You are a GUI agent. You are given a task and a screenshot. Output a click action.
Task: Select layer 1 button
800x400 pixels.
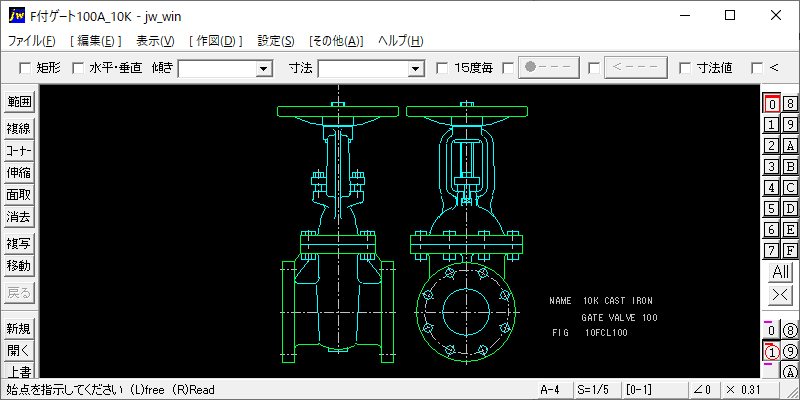tap(772, 124)
